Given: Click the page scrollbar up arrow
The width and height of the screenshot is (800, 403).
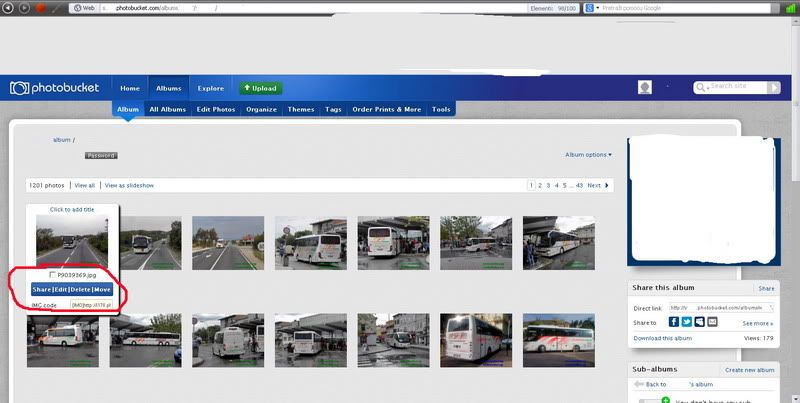Looking at the screenshot, I should 796,19.
